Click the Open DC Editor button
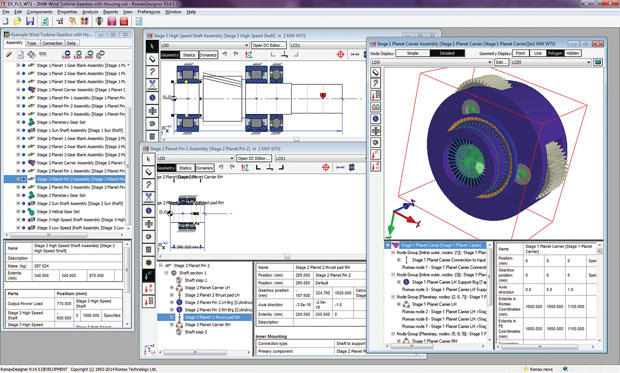620x373 pixels. [x=269, y=45]
